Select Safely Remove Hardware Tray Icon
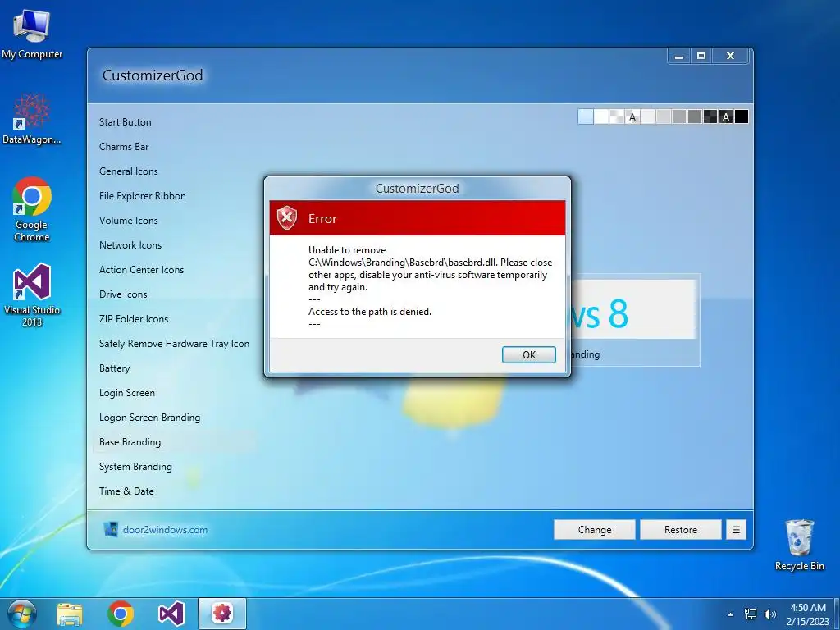Screen dimensions: 840x630 pyautogui.click(x=174, y=344)
